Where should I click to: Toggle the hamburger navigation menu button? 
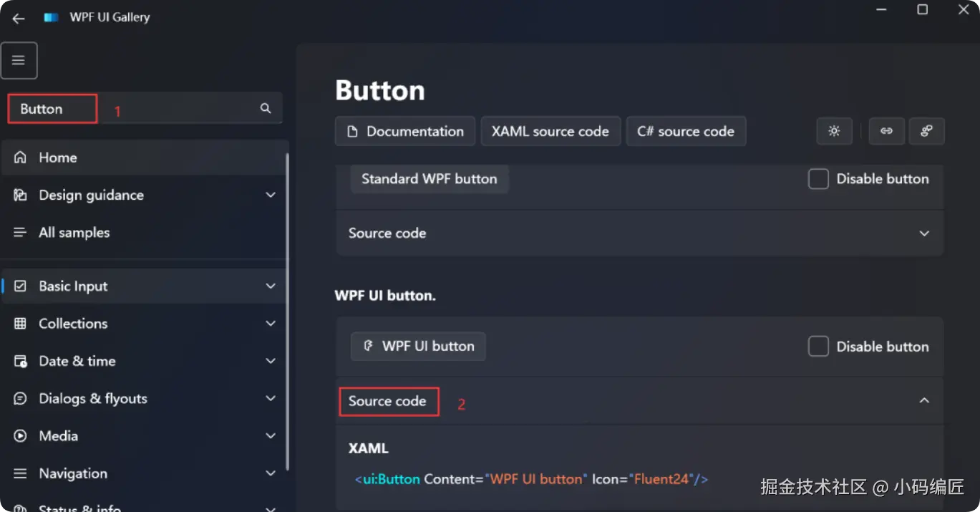(x=19, y=60)
